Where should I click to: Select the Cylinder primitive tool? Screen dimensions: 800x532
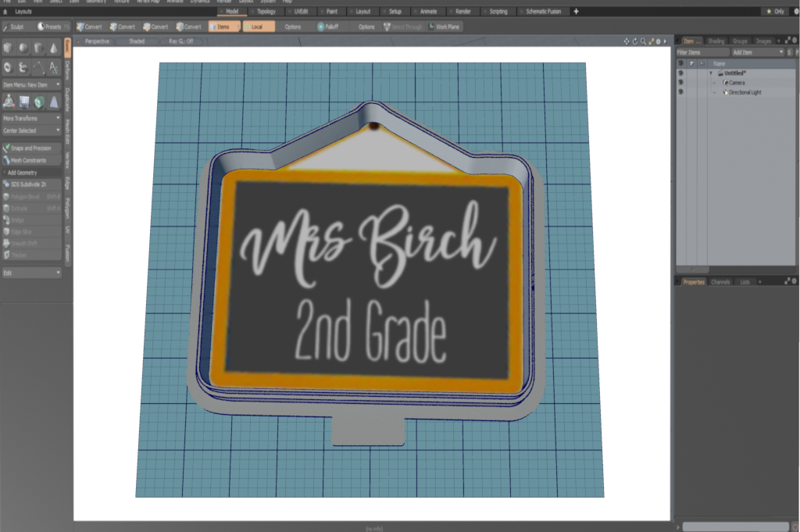click(x=38, y=48)
